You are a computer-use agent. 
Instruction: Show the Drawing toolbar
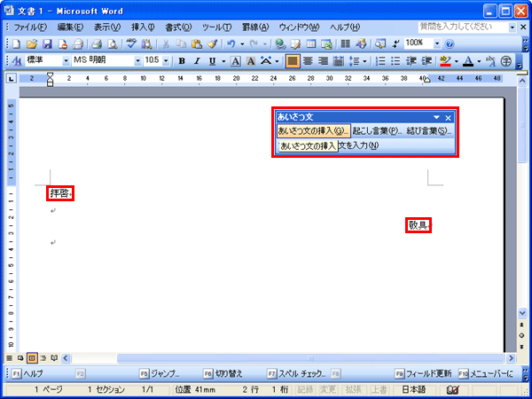[x=361, y=43]
